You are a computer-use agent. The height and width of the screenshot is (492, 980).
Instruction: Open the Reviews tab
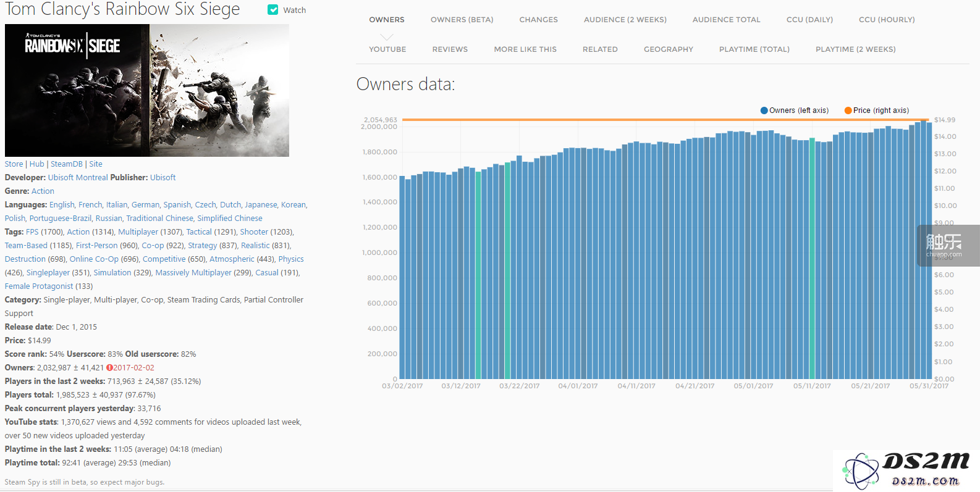coord(450,49)
